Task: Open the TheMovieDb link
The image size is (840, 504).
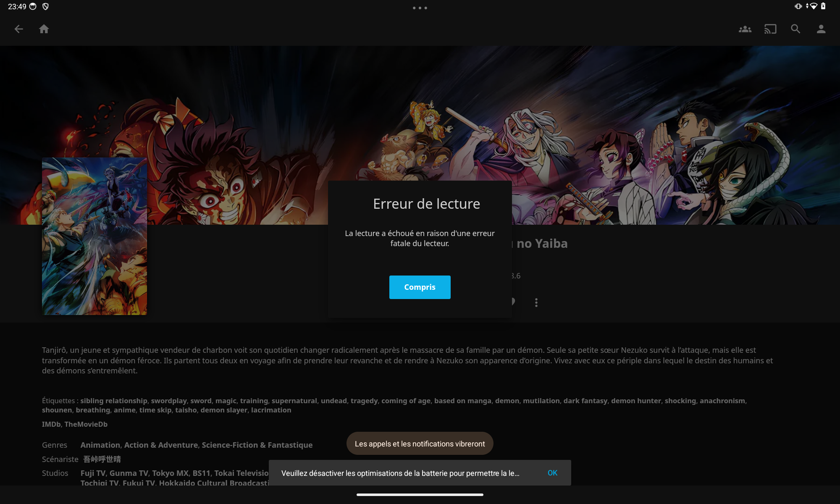Action: click(86, 424)
